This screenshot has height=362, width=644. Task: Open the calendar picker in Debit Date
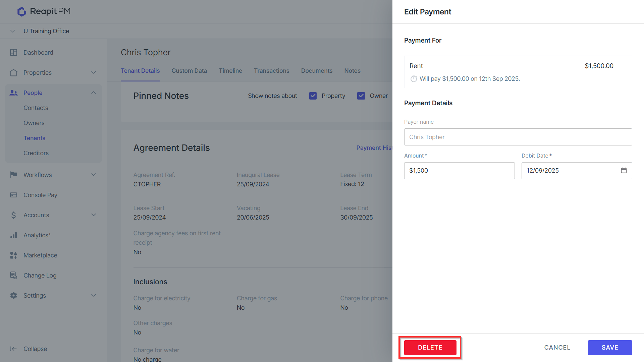pos(624,171)
